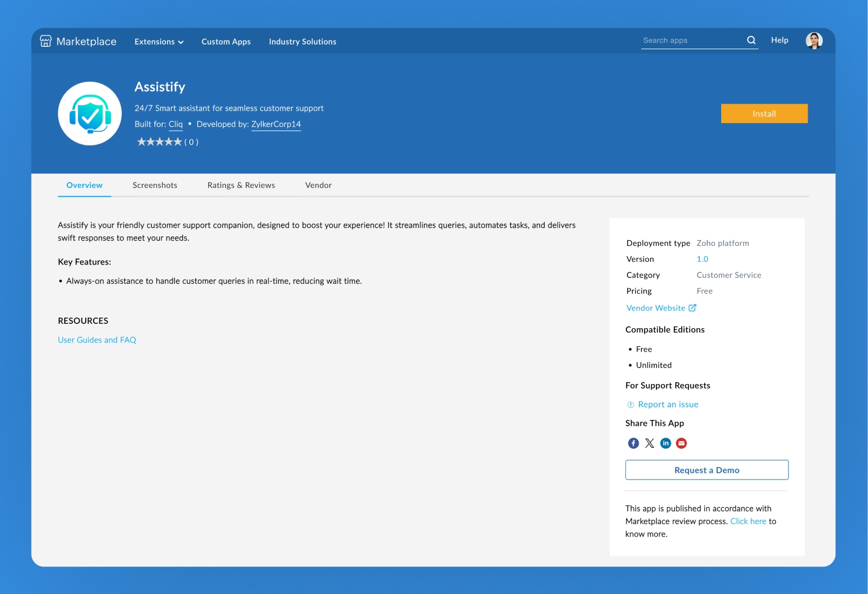The image size is (868, 594).
Task: Click the Marketplace title text
Action: 86,41
